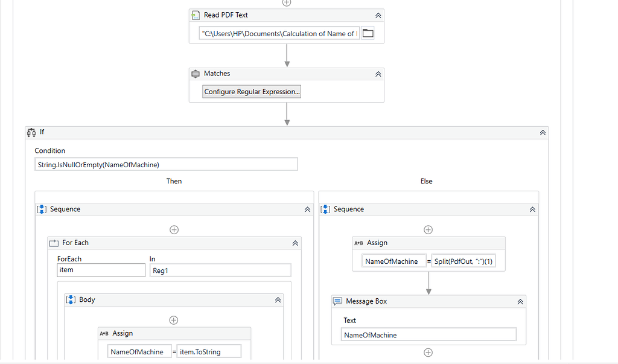
Task: Select the Reg1 In field of For Each
Action: click(x=220, y=270)
